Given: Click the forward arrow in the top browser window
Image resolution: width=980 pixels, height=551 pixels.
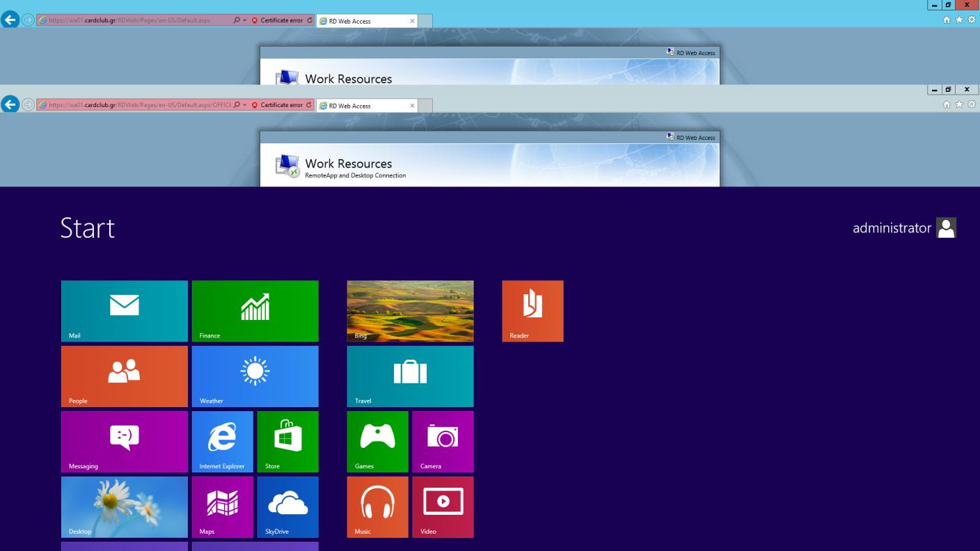Looking at the screenshot, I should [x=29, y=20].
